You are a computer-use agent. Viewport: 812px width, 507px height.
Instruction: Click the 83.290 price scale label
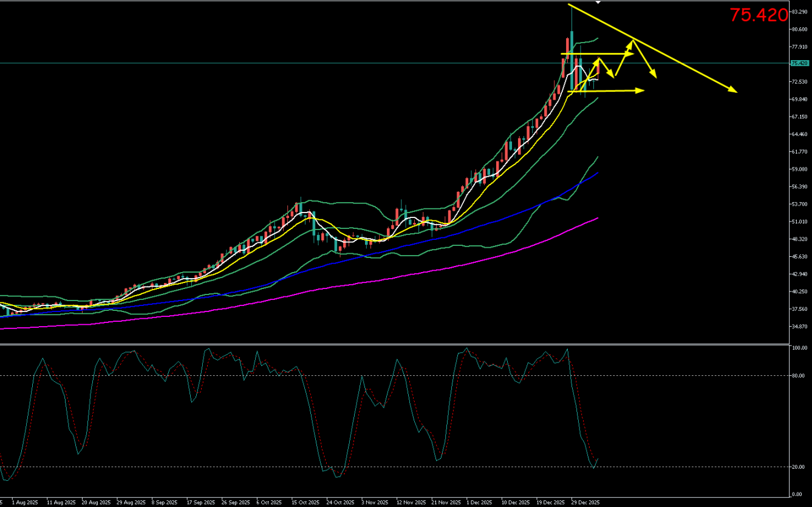coord(799,12)
